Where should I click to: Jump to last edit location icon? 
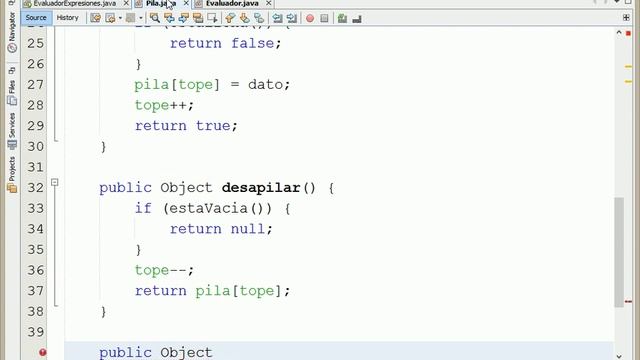(x=96, y=18)
